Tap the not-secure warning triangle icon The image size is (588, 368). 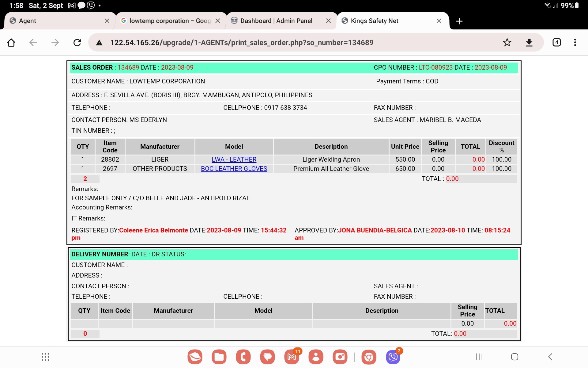pos(99,43)
